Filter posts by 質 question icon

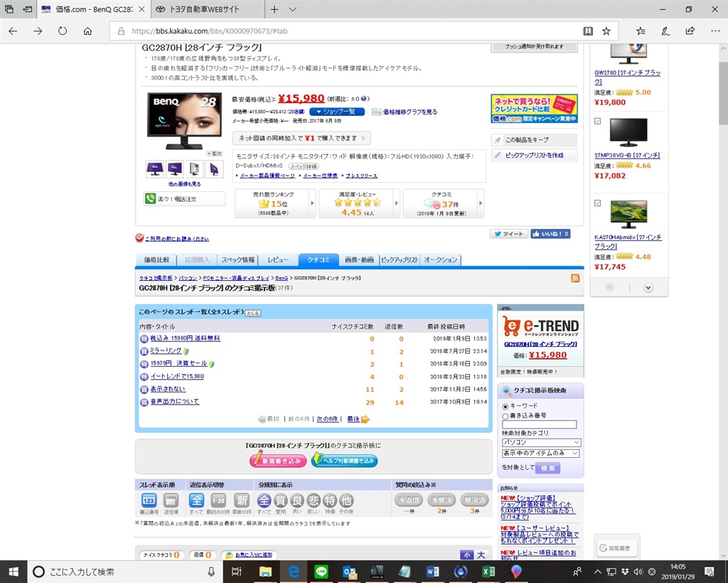(280, 501)
